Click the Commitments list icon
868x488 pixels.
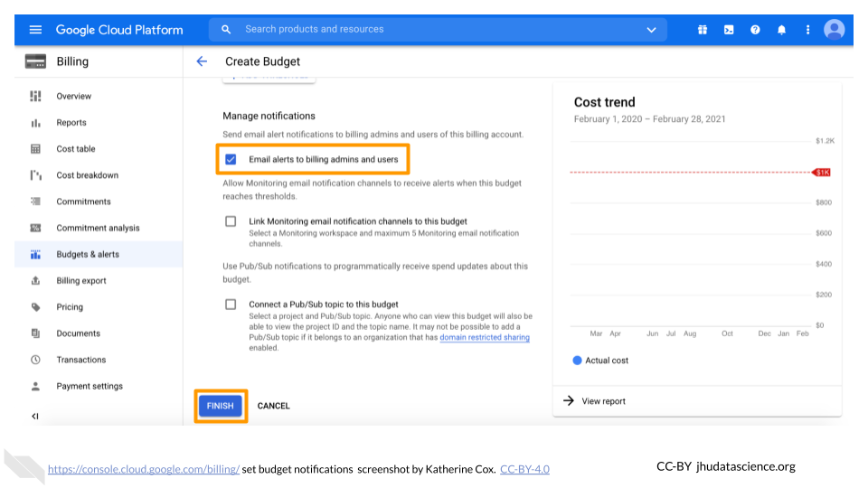click(x=35, y=202)
